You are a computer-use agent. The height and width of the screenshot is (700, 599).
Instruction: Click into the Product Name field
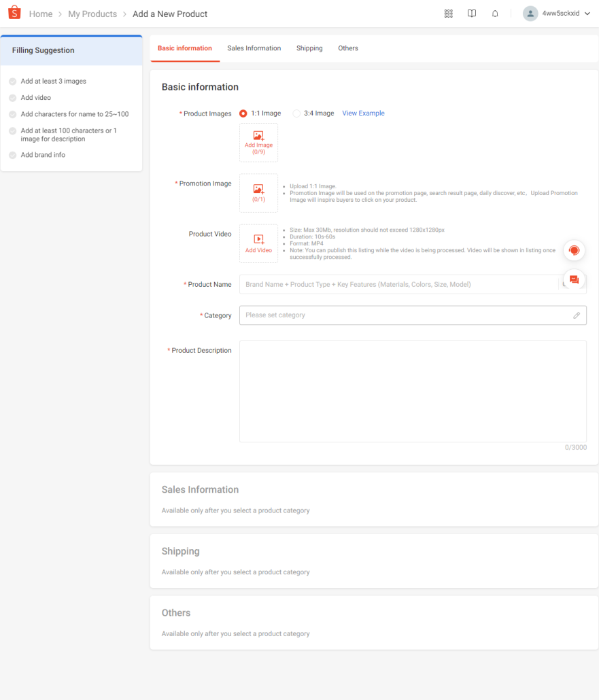(x=398, y=285)
